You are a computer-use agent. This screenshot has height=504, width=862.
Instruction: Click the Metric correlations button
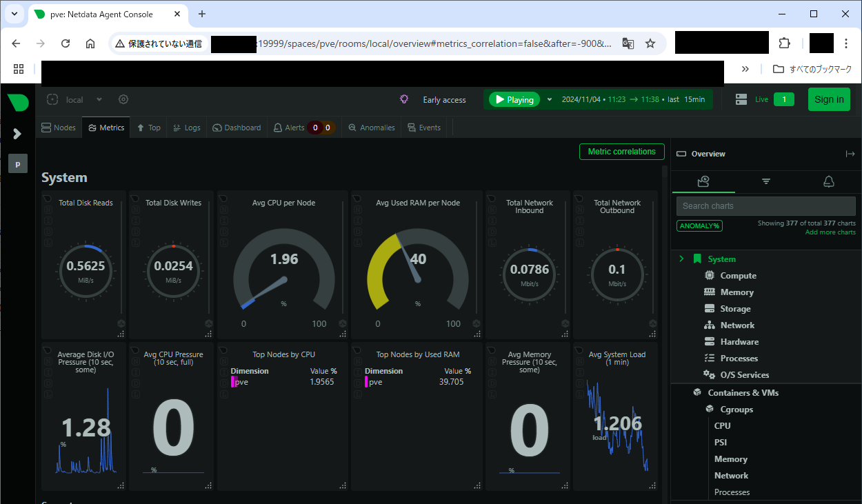point(621,152)
